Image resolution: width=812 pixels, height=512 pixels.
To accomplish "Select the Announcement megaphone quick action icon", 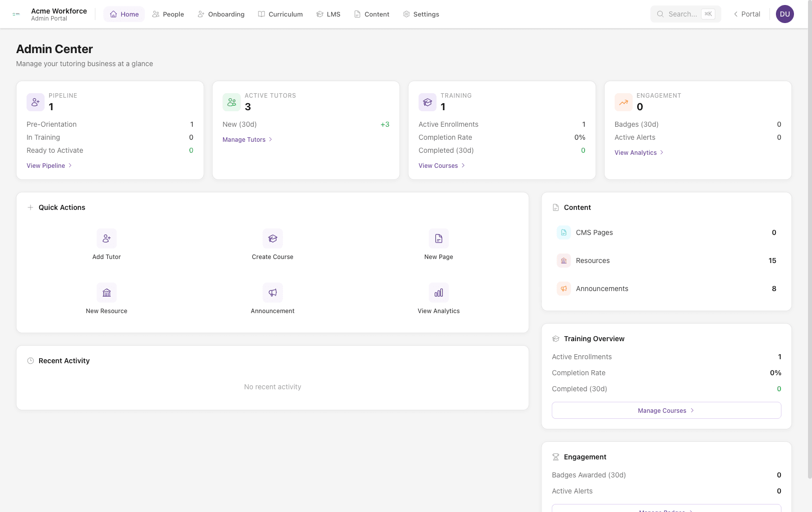I will [x=273, y=293].
